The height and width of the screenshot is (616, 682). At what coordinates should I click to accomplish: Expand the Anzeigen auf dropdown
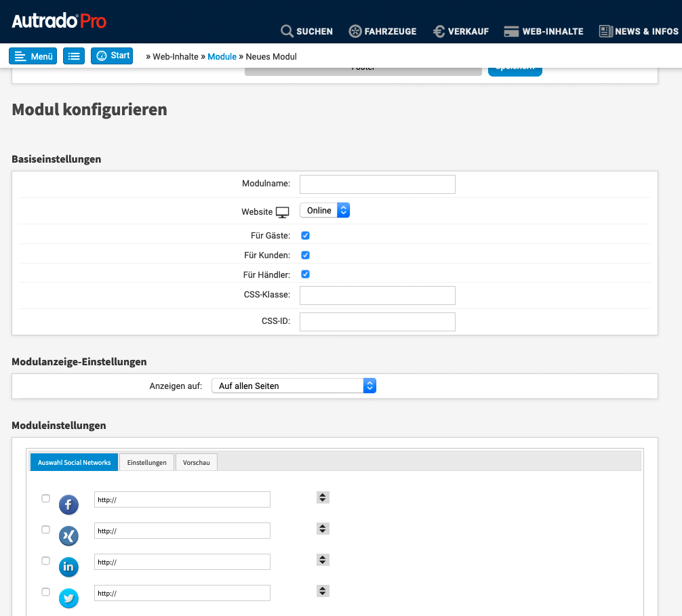(294, 386)
